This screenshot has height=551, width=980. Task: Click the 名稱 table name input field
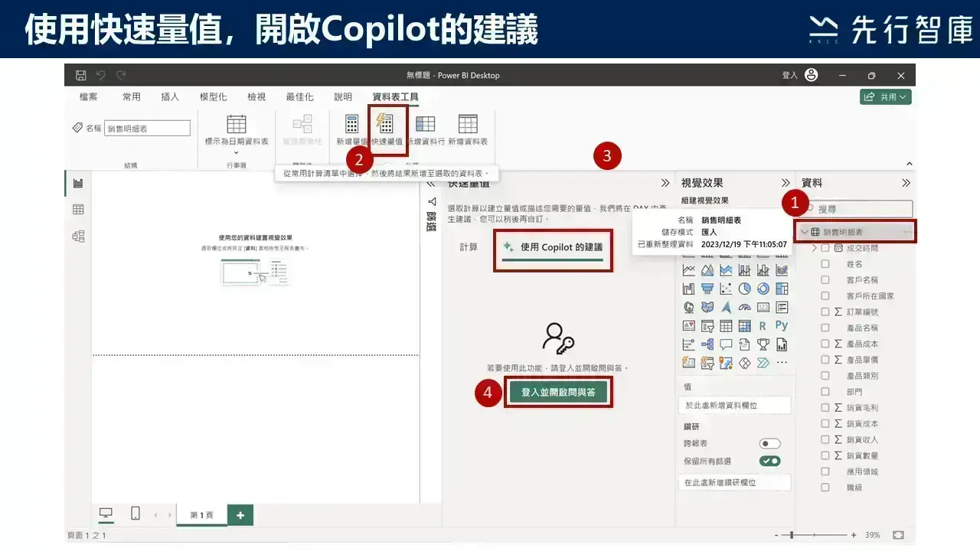pos(147,129)
